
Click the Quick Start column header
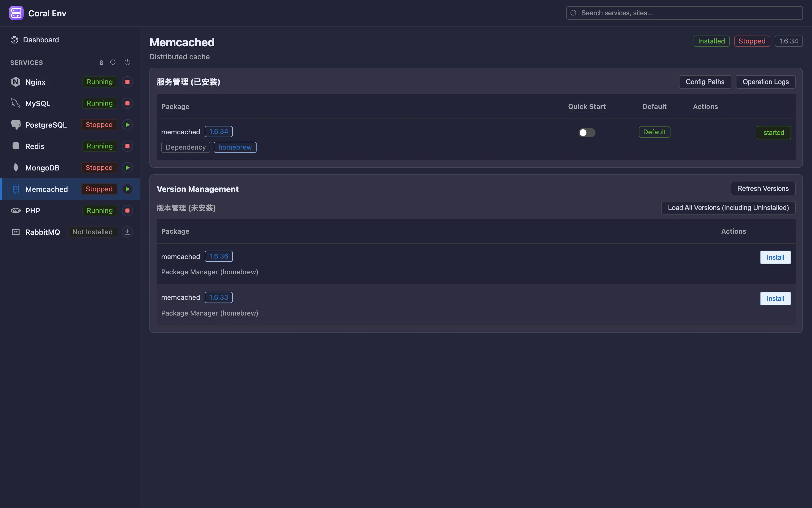[587, 106]
